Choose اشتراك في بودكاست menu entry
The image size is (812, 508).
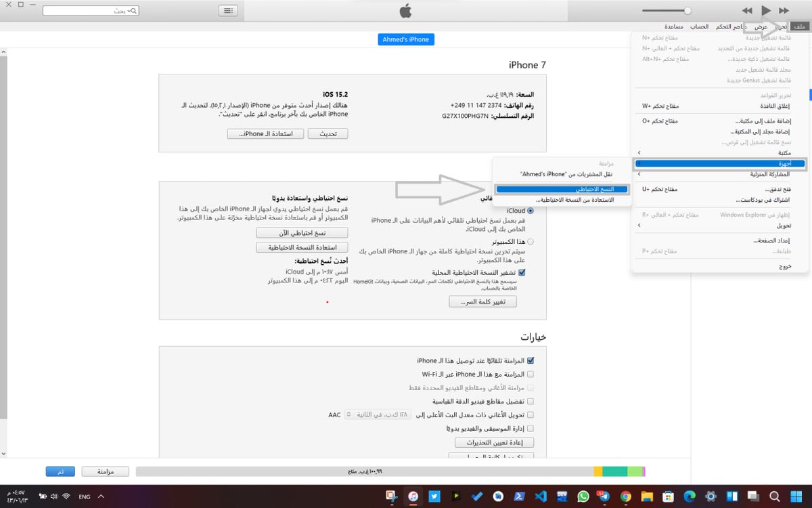[x=720, y=200]
